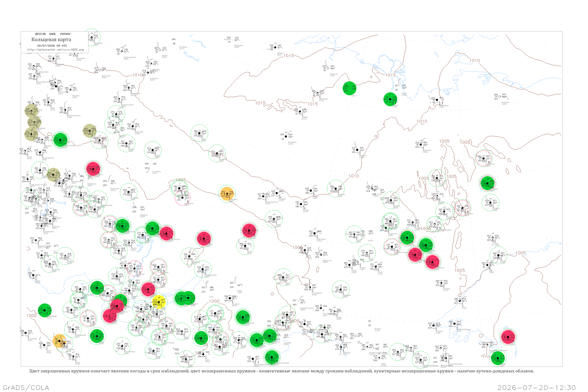
Task: Select the 'Игарка' station label
Action: (165, 56)
